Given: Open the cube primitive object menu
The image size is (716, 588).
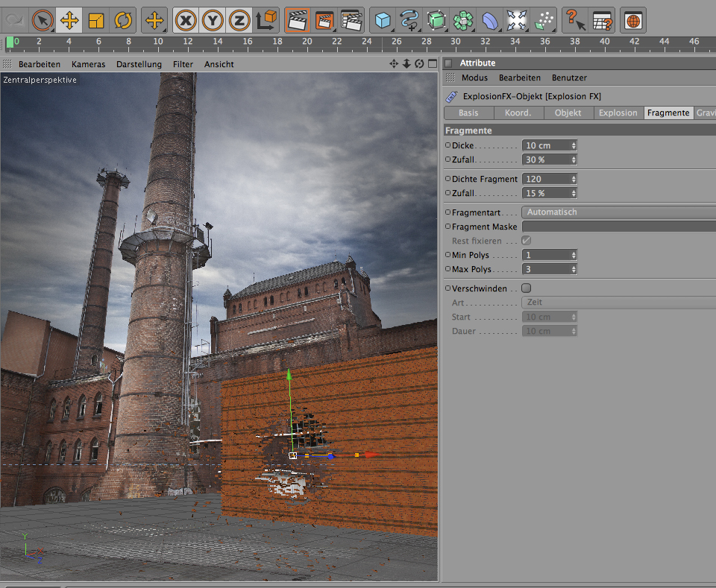Looking at the screenshot, I should pyautogui.click(x=383, y=20).
